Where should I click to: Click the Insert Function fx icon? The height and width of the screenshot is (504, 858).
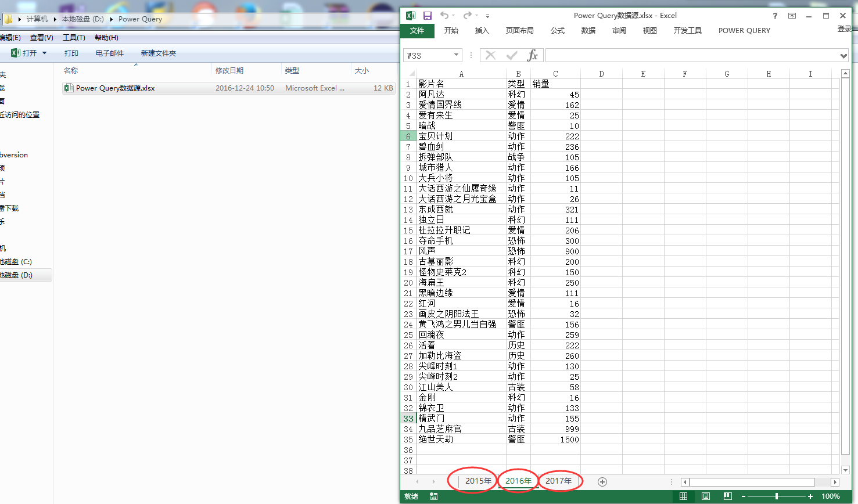coord(532,55)
